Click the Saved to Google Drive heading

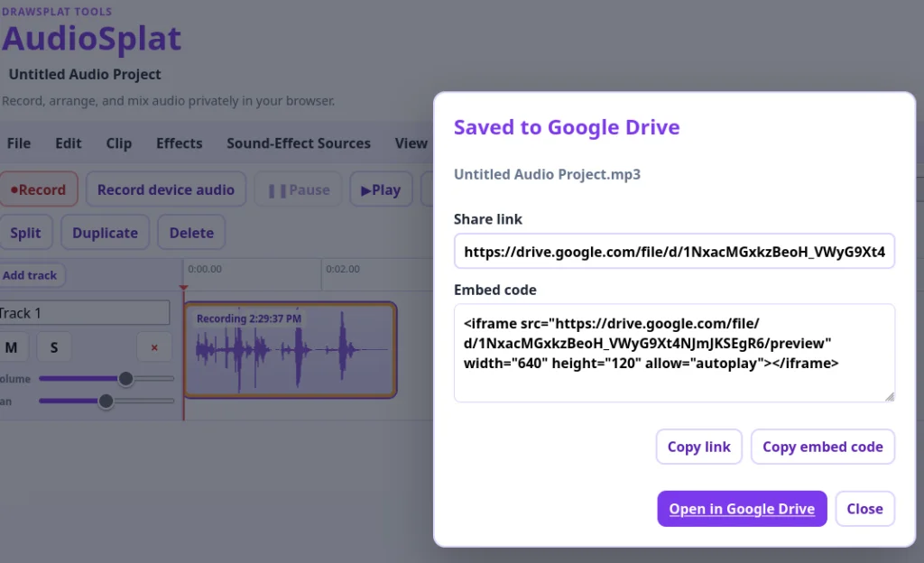pyautogui.click(x=567, y=127)
